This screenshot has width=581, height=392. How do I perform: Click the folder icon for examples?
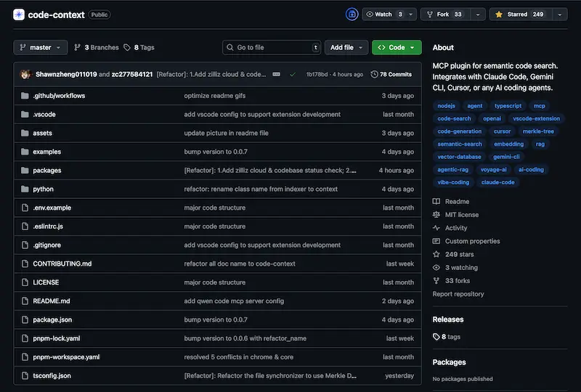point(25,152)
